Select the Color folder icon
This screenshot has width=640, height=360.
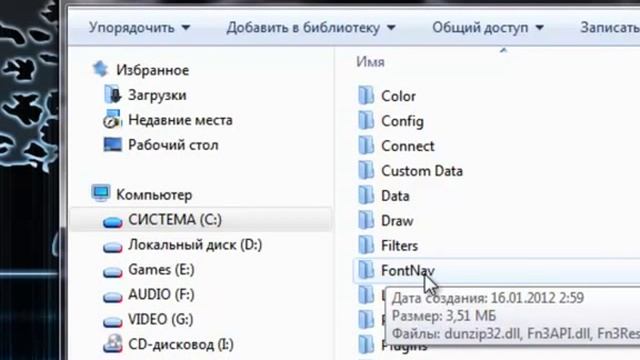point(366,96)
